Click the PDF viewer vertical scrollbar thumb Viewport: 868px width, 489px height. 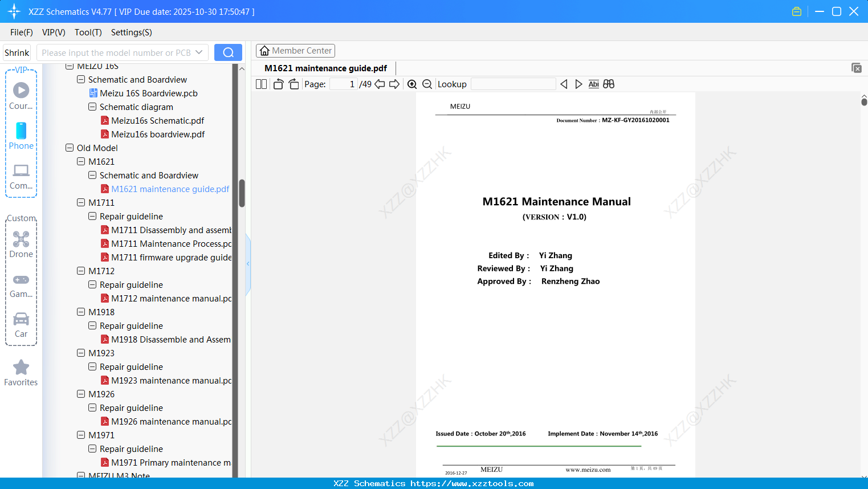864,101
